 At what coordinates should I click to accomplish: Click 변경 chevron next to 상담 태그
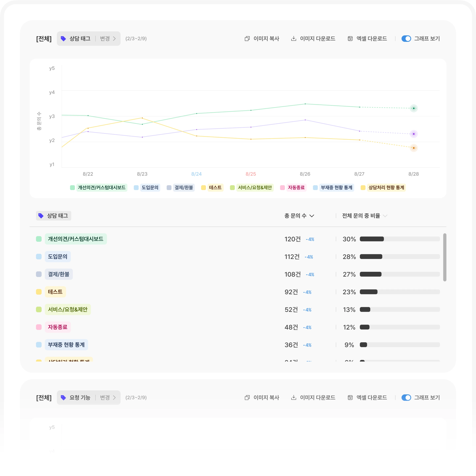[x=114, y=39]
